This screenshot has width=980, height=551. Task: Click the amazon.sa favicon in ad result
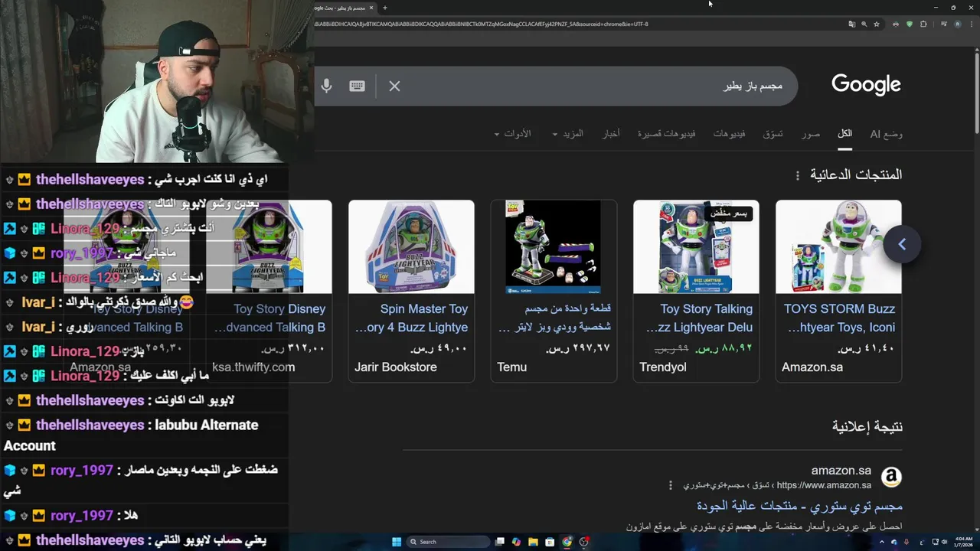[891, 477]
